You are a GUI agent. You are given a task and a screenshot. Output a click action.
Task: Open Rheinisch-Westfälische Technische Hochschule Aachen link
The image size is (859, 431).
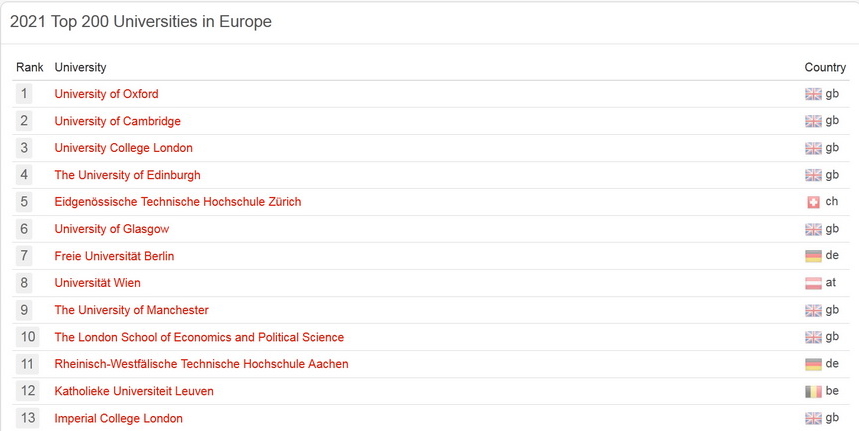point(201,364)
